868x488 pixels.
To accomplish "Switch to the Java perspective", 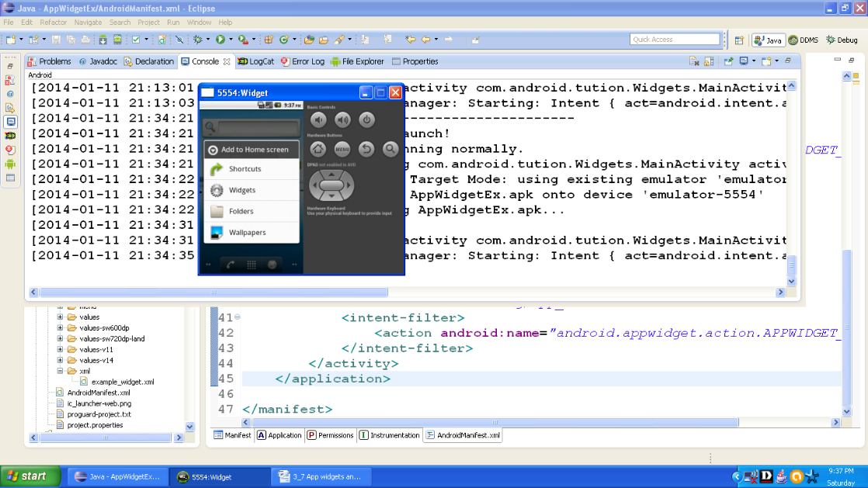I will pos(768,40).
